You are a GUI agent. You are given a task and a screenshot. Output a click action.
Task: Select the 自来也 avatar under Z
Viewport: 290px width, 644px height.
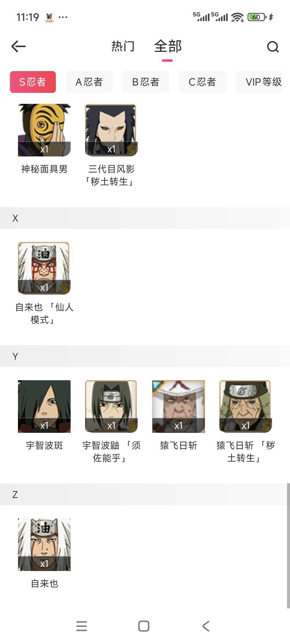(44, 545)
